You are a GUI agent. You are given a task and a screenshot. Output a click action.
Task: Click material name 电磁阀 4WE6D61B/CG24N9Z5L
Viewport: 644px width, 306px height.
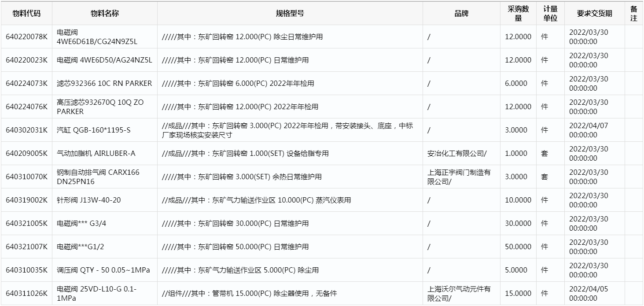point(97,37)
